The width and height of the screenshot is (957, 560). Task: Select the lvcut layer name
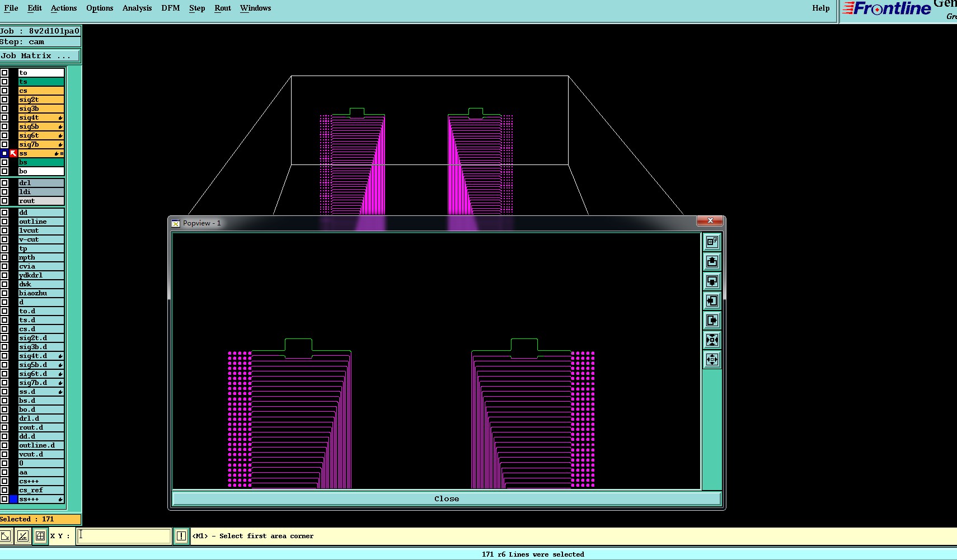click(x=41, y=230)
